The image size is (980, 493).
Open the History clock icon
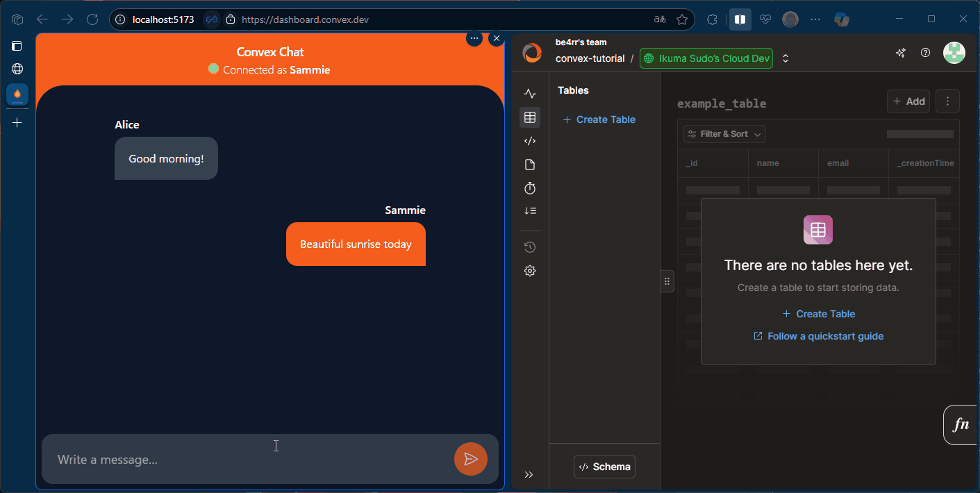point(530,247)
